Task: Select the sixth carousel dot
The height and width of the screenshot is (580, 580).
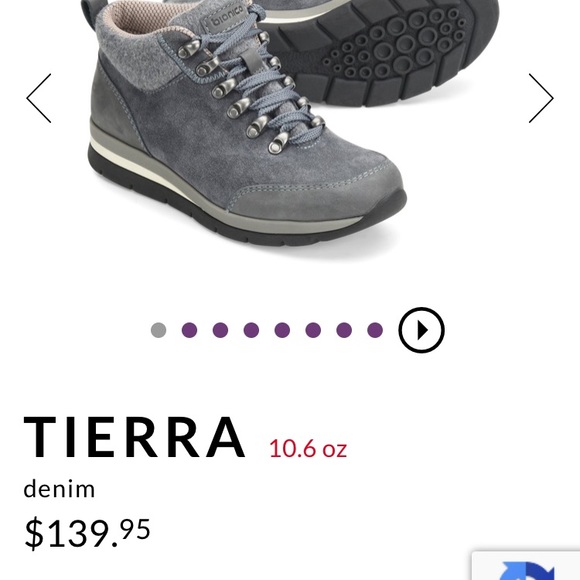Action: click(313, 330)
